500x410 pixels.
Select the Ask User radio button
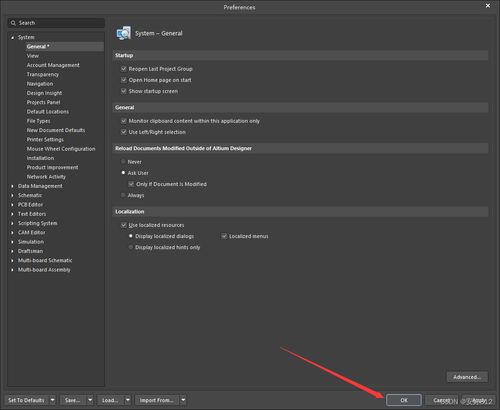123,173
